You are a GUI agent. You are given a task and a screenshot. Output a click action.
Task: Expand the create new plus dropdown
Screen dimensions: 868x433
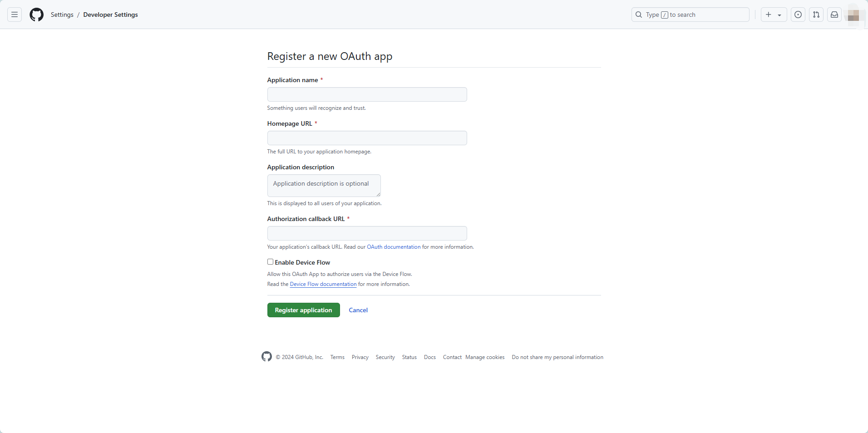point(774,15)
